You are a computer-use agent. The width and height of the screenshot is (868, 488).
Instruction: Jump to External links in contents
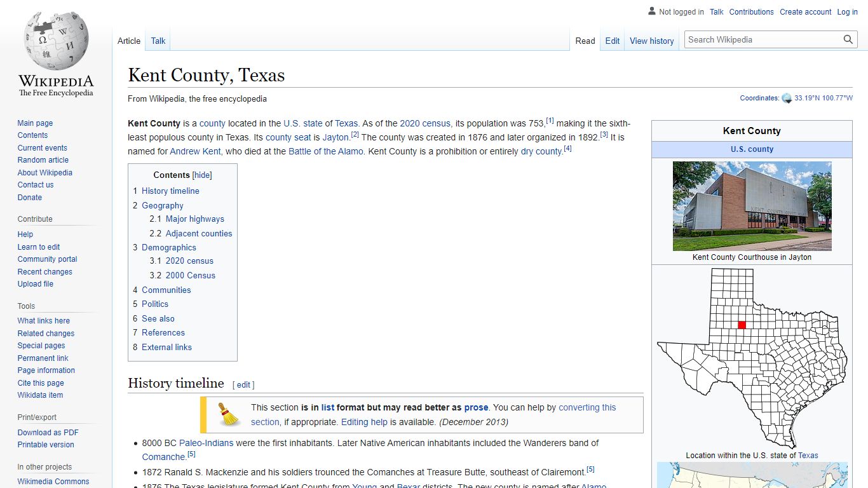pos(166,347)
